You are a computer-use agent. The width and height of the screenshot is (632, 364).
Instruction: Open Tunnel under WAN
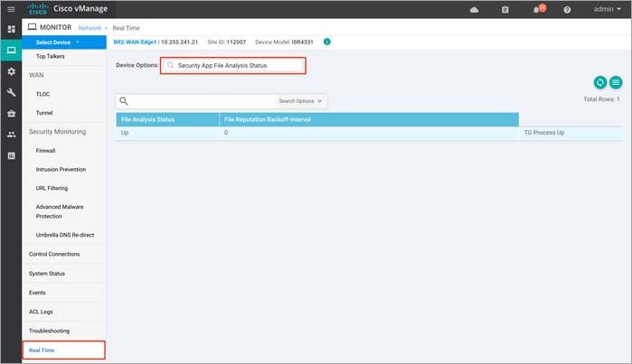[44, 113]
